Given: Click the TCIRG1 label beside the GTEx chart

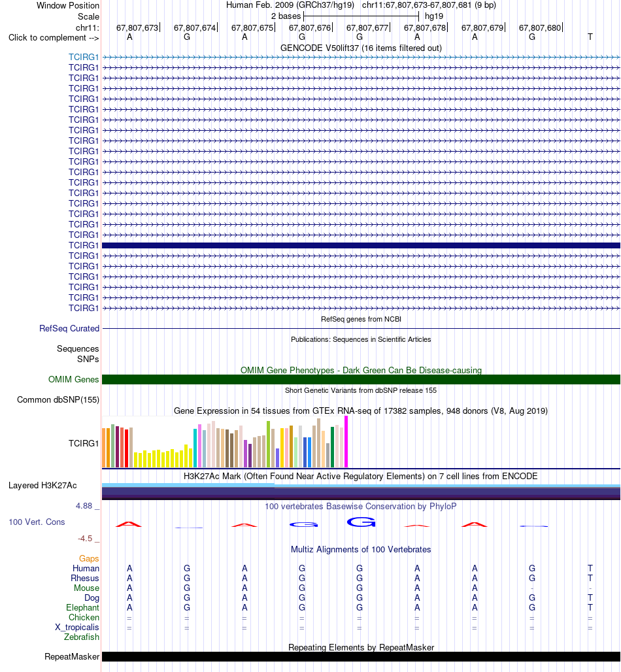Looking at the screenshot, I should [84, 444].
